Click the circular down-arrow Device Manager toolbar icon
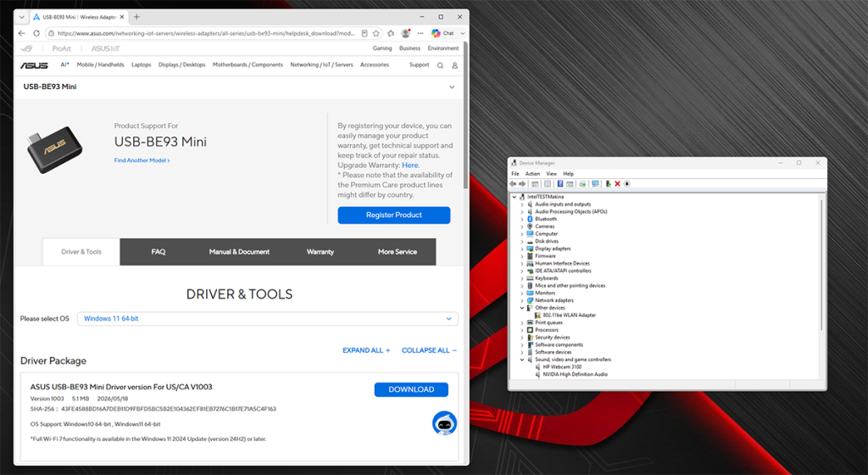The image size is (868, 475). point(627,184)
